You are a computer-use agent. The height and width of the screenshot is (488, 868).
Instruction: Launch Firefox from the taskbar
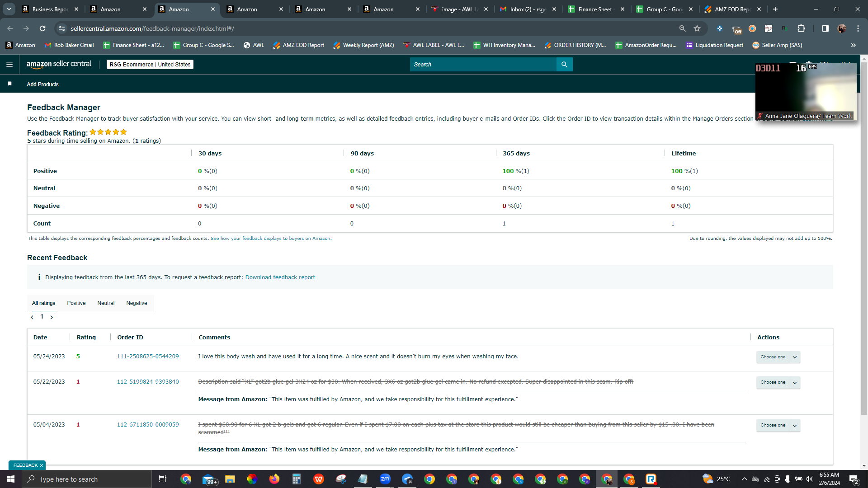tap(274, 479)
